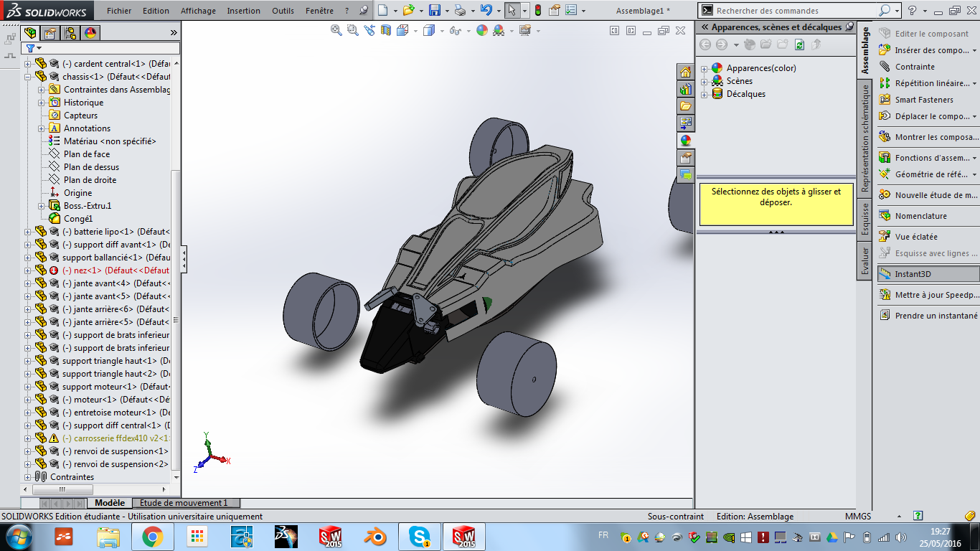Open the ConfigurationManager tab
Screen dimensions: 980x551
pyautogui.click(x=70, y=33)
